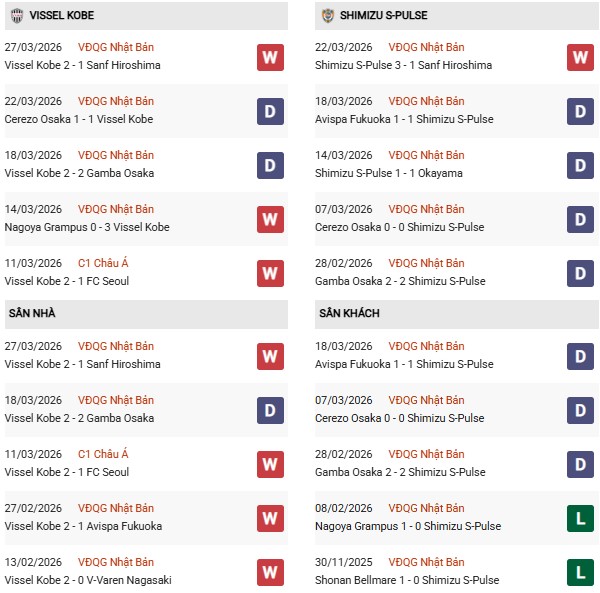This screenshot has width=600, height=593.
Task: Click the VISSEL KOBE team name header
Action: pyautogui.click(x=62, y=15)
